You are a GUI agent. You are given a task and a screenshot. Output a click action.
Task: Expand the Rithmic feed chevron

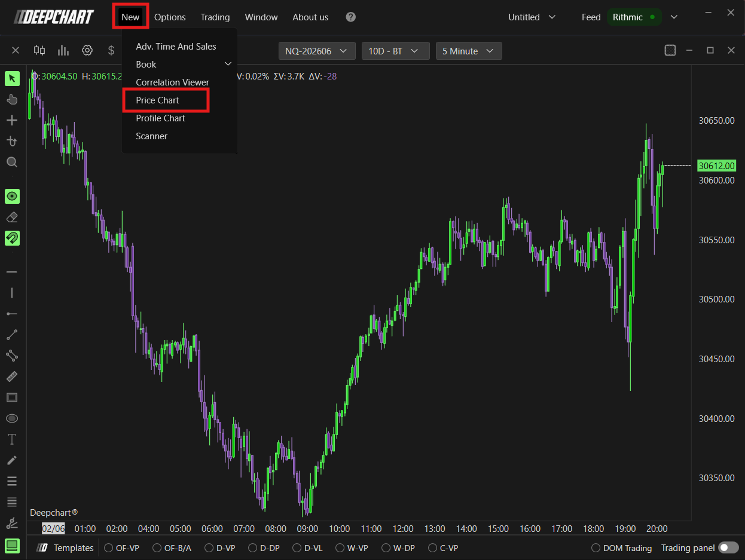click(x=674, y=17)
